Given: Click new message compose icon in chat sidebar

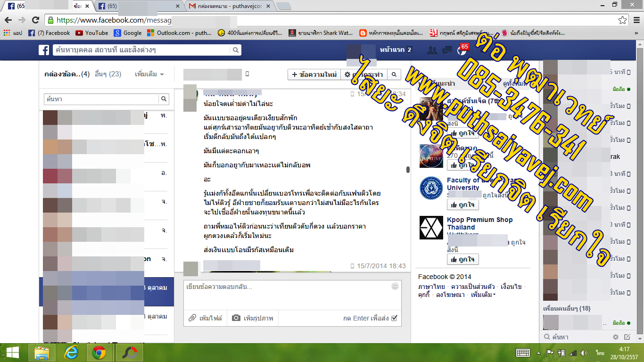Looking at the screenshot, I should [627, 337].
